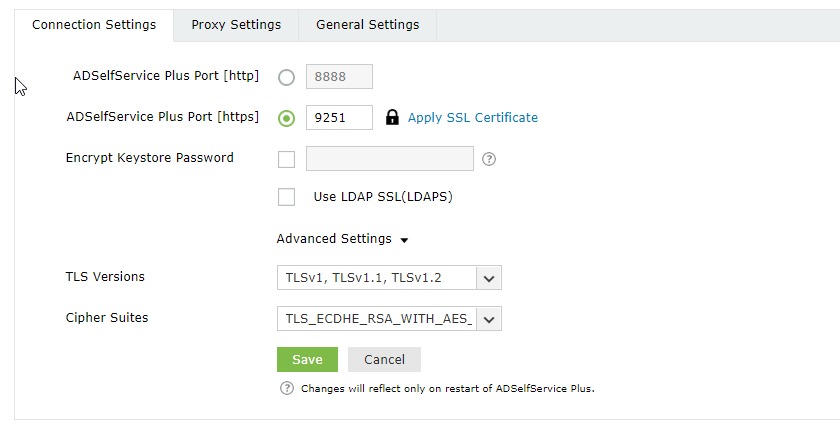Click help icon beside keystore password field
Viewport: 840px width, 439px height.
click(x=489, y=159)
